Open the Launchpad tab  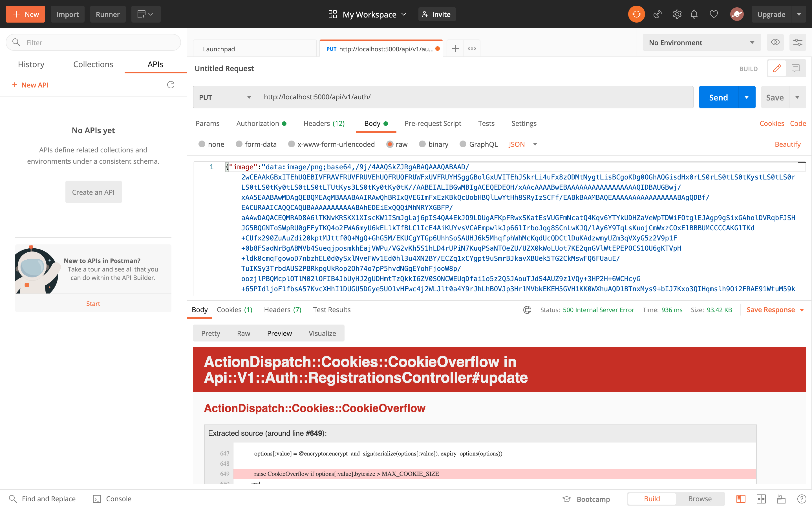click(255, 49)
